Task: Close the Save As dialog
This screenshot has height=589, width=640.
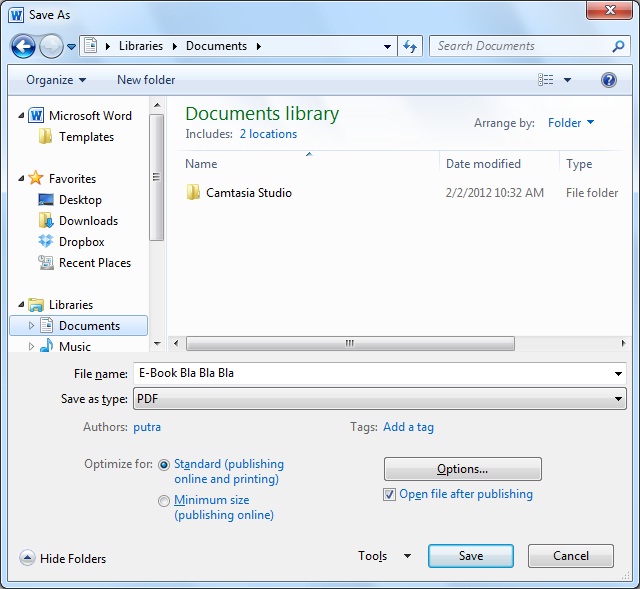Action: click(609, 10)
